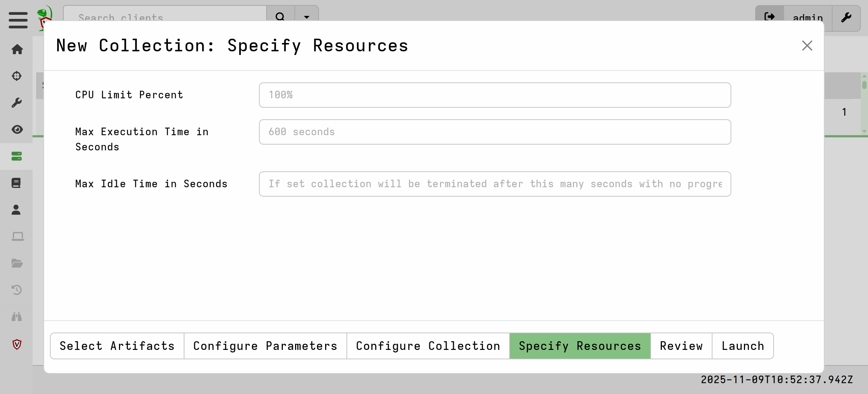Open the Notebooks book icon in sidebar
868x394 pixels.
[17, 183]
